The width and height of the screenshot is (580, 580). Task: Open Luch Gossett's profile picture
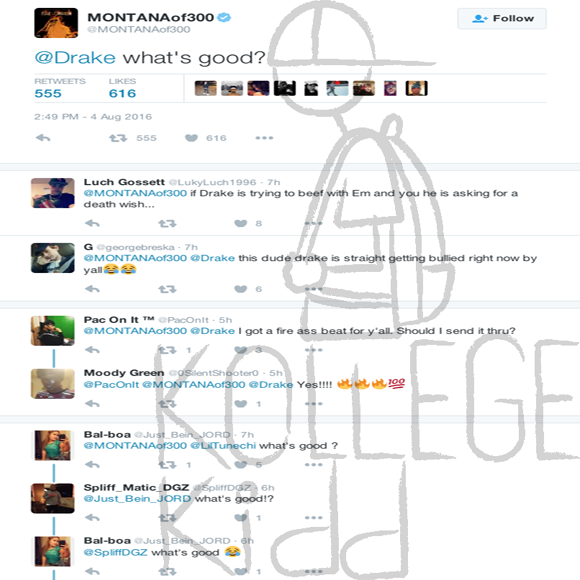coord(53,193)
